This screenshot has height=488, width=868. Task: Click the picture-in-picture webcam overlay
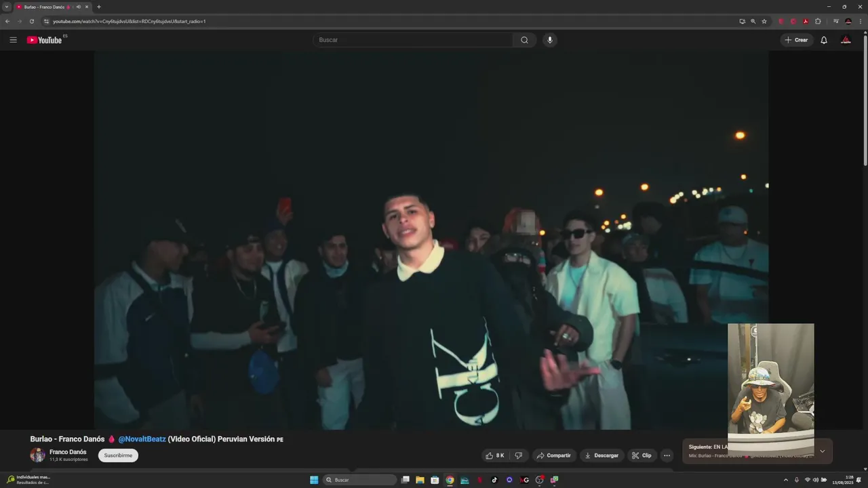tap(771, 389)
